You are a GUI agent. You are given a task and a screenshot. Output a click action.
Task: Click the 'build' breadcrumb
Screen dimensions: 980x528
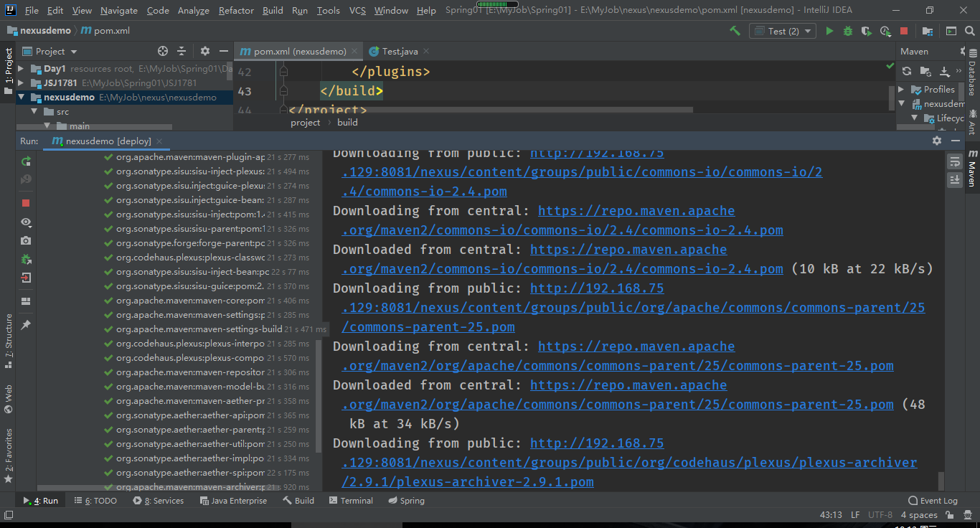point(347,123)
